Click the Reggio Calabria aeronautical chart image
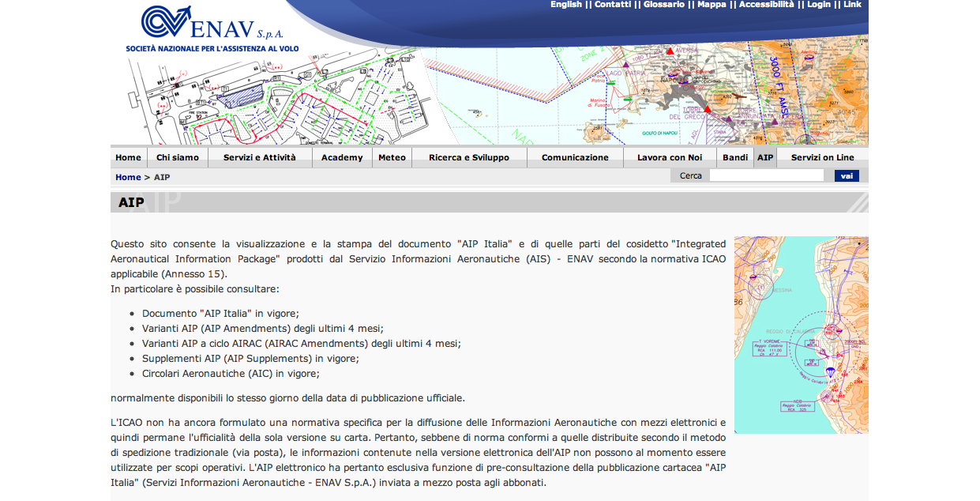980x501 pixels. click(802, 335)
